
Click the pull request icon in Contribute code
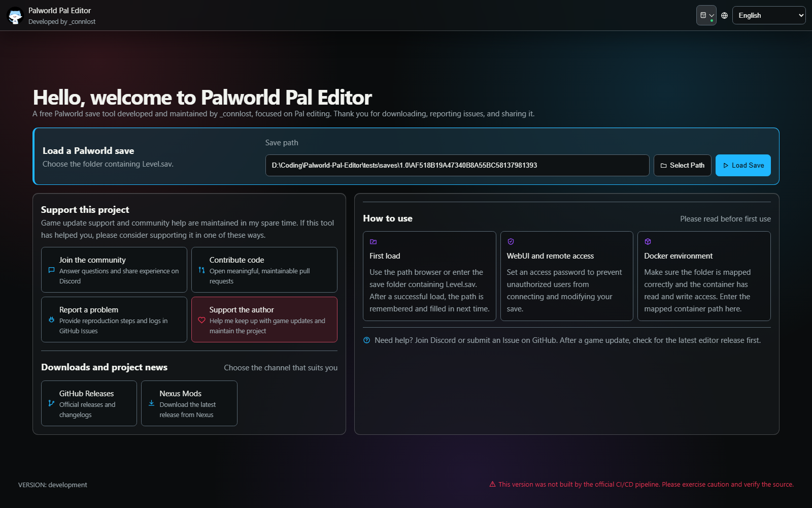[x=201, y=270]
